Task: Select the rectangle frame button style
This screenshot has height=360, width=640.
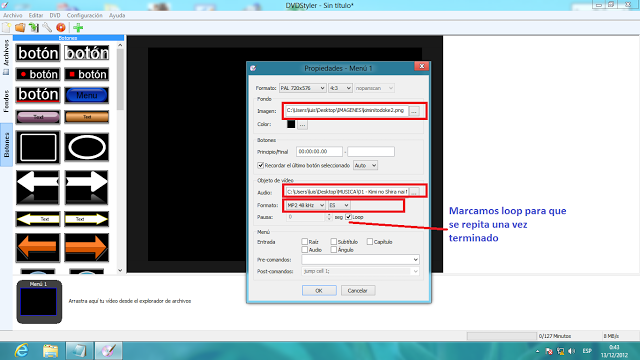Action: click(x=38, y=147)
